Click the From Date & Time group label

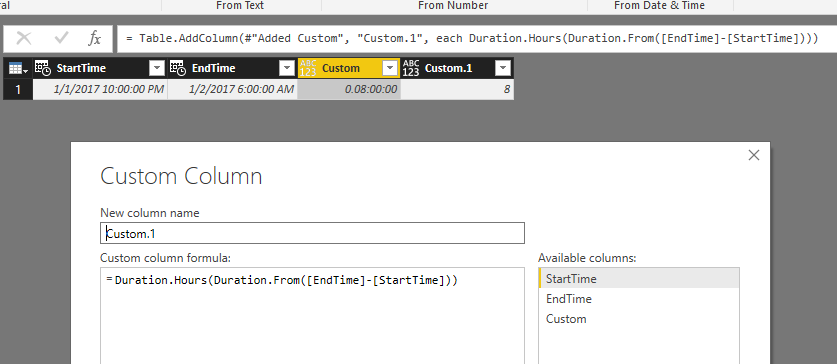(659, 5)
